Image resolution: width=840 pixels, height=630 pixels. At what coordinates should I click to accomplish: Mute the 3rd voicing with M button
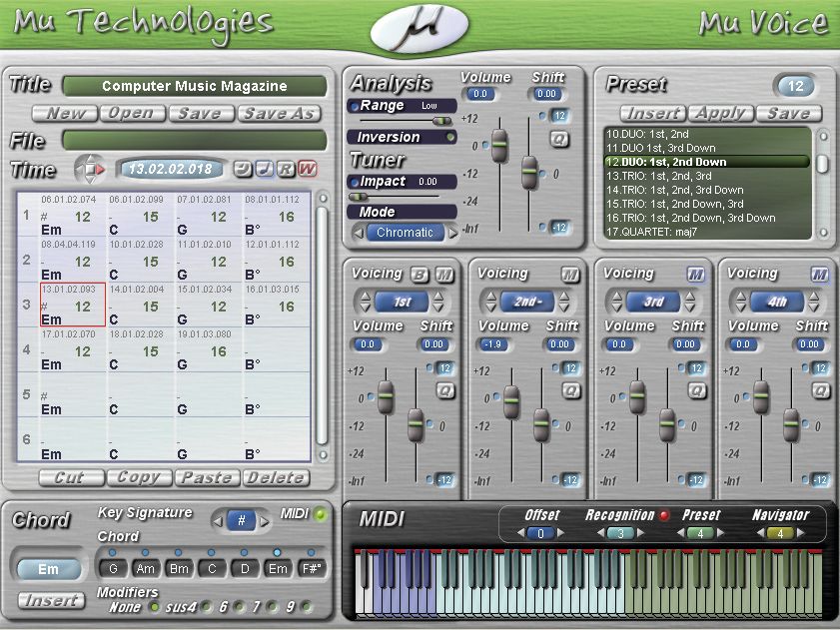695,275
